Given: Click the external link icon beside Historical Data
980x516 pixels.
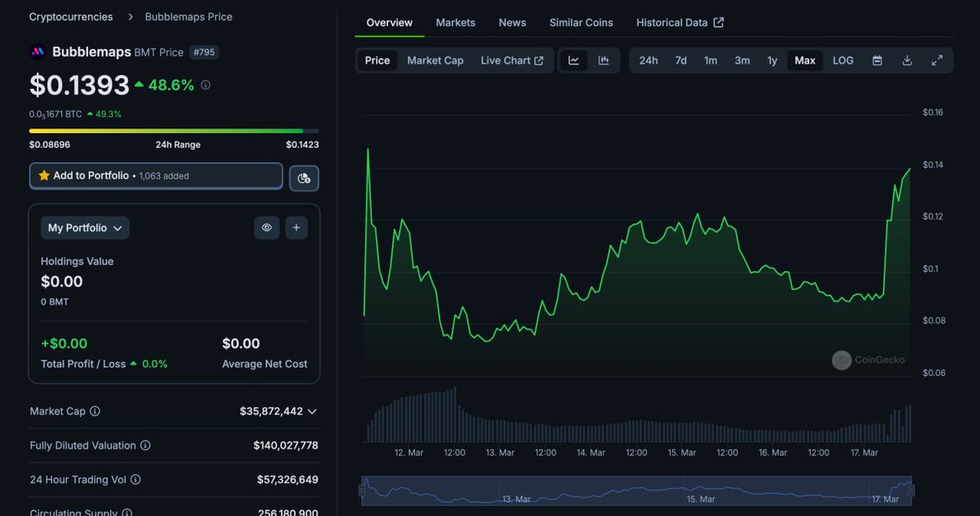Looking at the screenshot, I should click(719, 23).
